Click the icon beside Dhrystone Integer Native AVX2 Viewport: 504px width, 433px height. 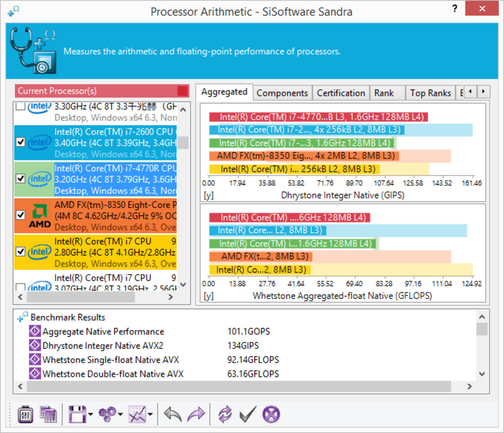click(35, 345)
